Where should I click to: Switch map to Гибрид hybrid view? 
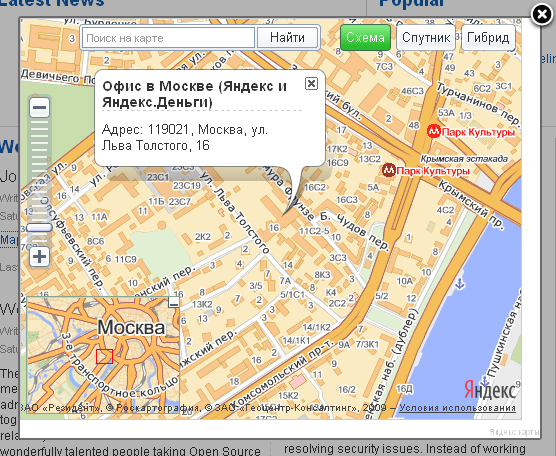pos(488,37)
